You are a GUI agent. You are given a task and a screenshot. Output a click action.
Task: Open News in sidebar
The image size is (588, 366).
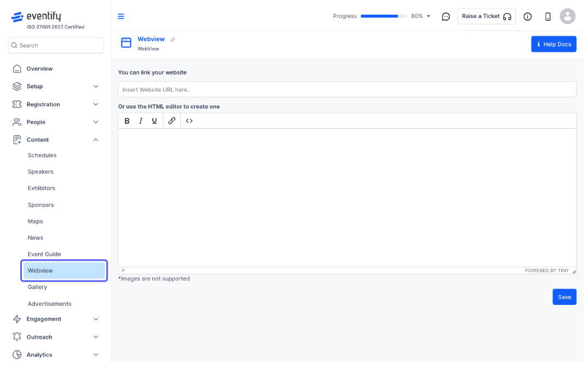click(35, 238)
